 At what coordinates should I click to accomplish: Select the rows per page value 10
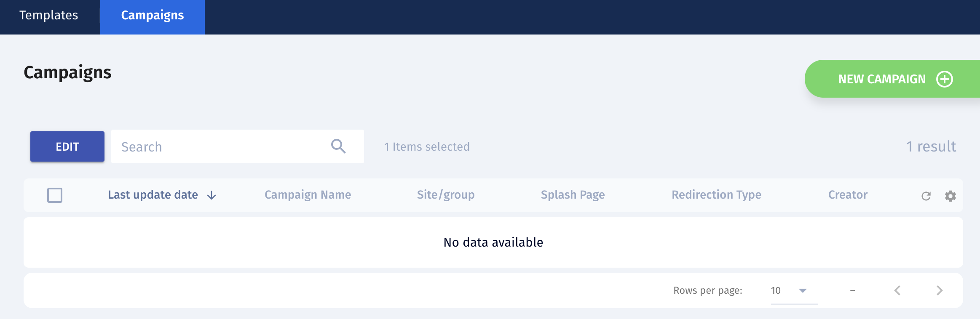(x=776, y=290)
